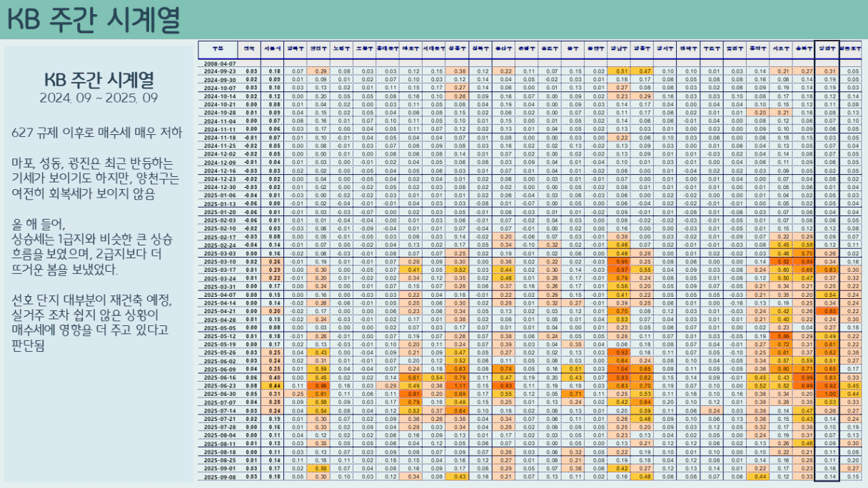Click the 2024-11-04 row date
Viewport: 868px width, 488px height.
[x=220, y=121]
